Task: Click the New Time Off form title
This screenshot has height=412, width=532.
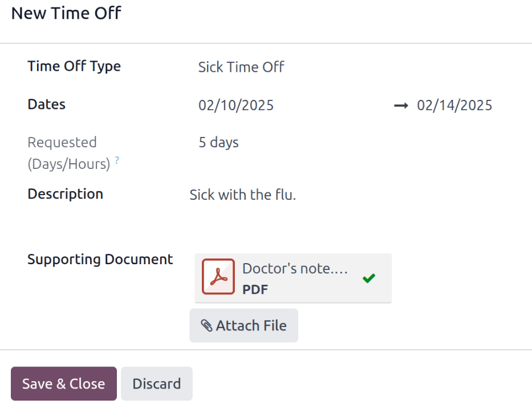Action: pos(66,13)
